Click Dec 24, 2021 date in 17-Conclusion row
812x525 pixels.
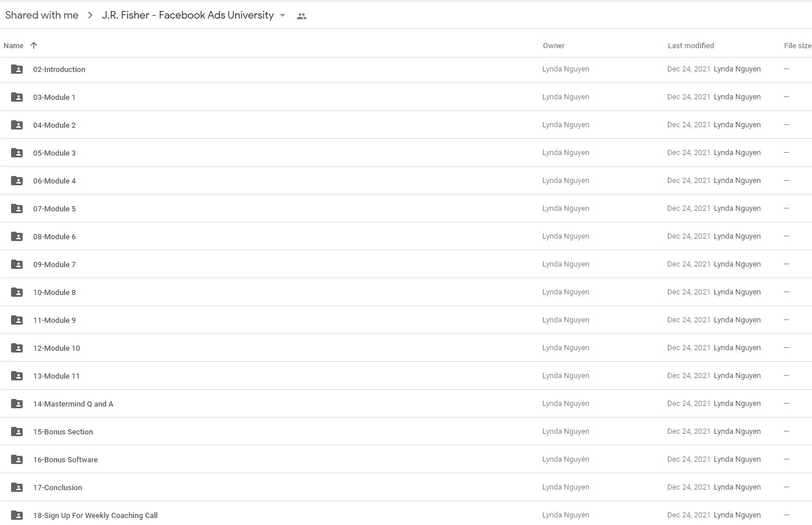click(x=689, y=487)
